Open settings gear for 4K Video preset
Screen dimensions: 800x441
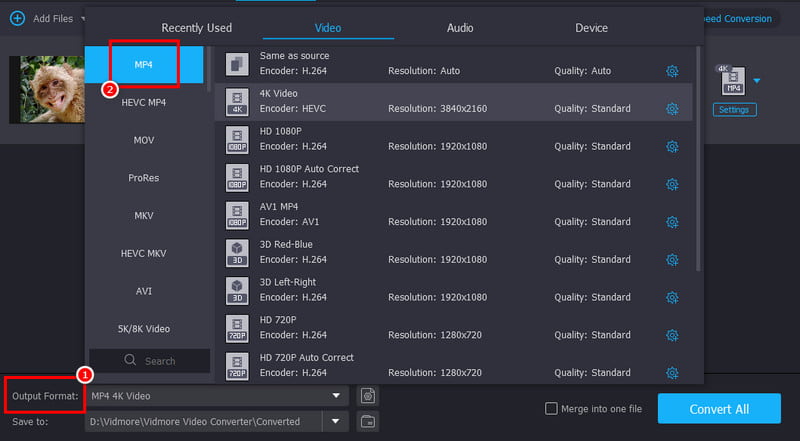pos(672,108)
